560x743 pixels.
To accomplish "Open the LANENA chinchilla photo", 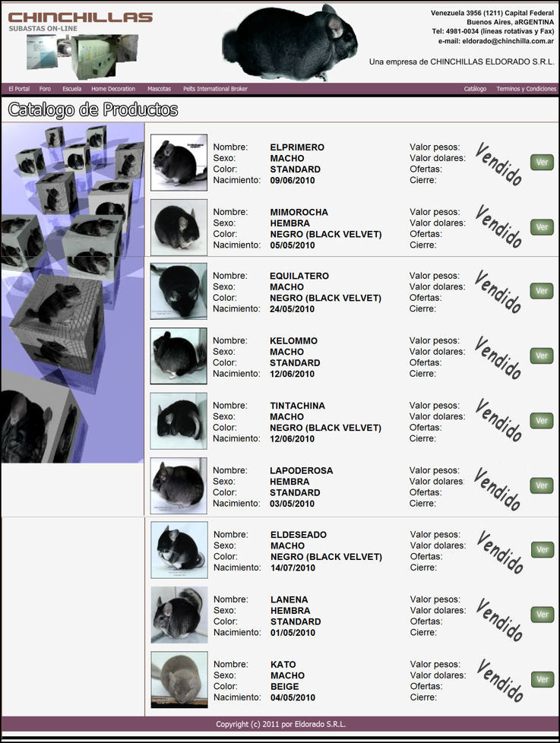I will [x=179, y=615].
